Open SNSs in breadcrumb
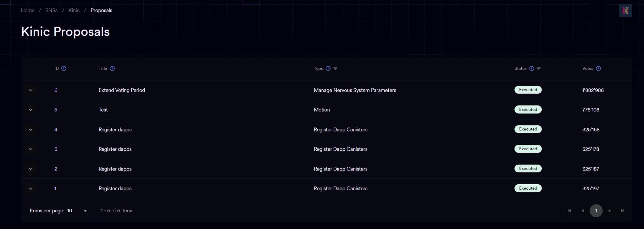Viewport: 644px width, 229px height. pos(51,10)
